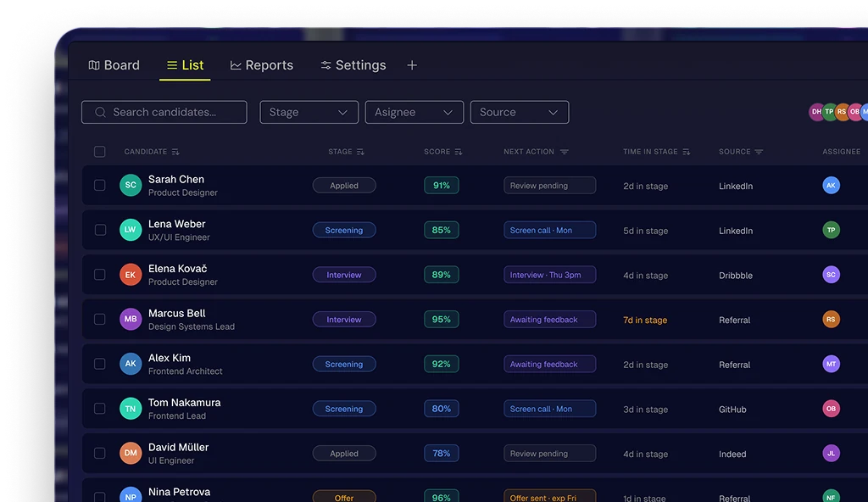The image size is (868, 502).
Task: Select Marcus Bell's row checkbox
Action: click(100, 319)
